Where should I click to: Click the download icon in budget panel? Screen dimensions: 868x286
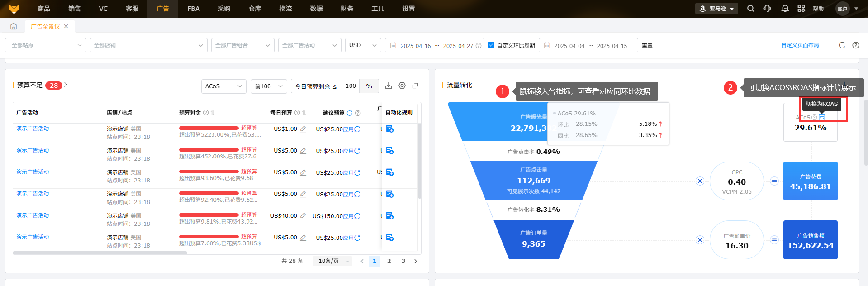tap(388, 86)
